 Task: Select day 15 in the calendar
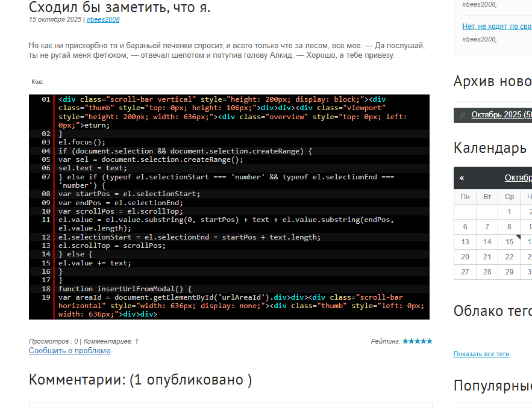tap(509, 242)
